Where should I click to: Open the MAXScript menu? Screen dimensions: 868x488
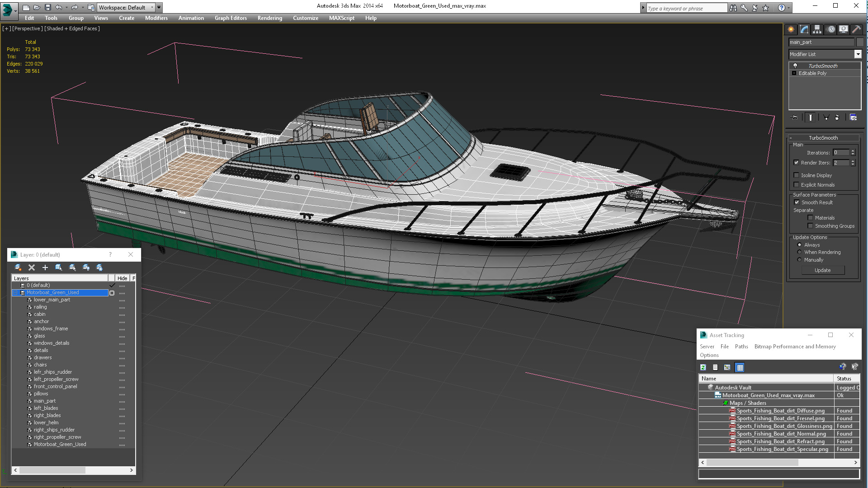pyautogui.click(x=342, y=18)
